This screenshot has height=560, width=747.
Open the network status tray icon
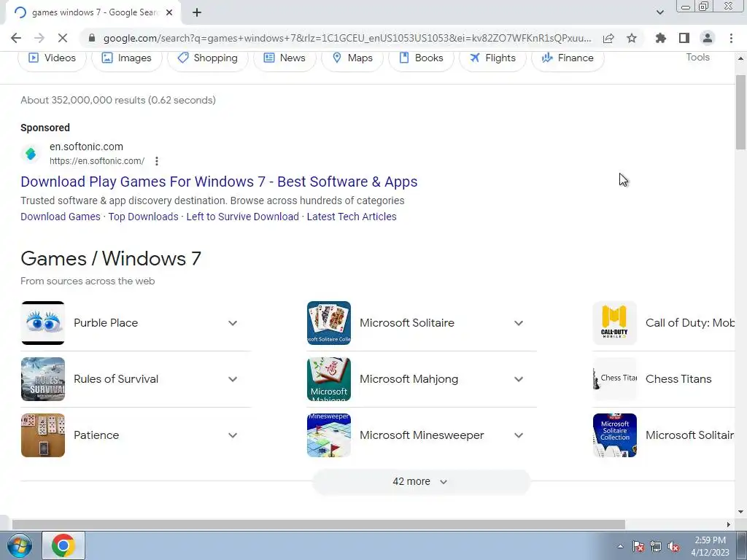click(x=656, y=546)
